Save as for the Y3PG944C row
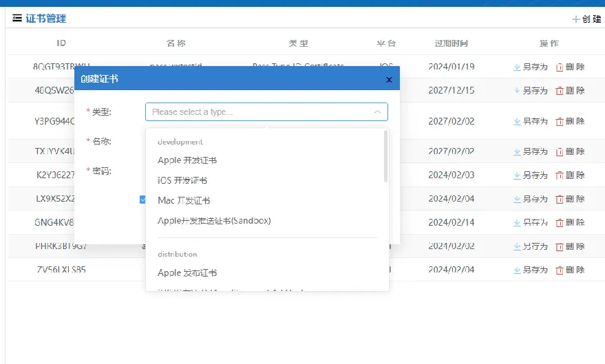This screenshot has width=605, height=364. click(x=530, y=122)
